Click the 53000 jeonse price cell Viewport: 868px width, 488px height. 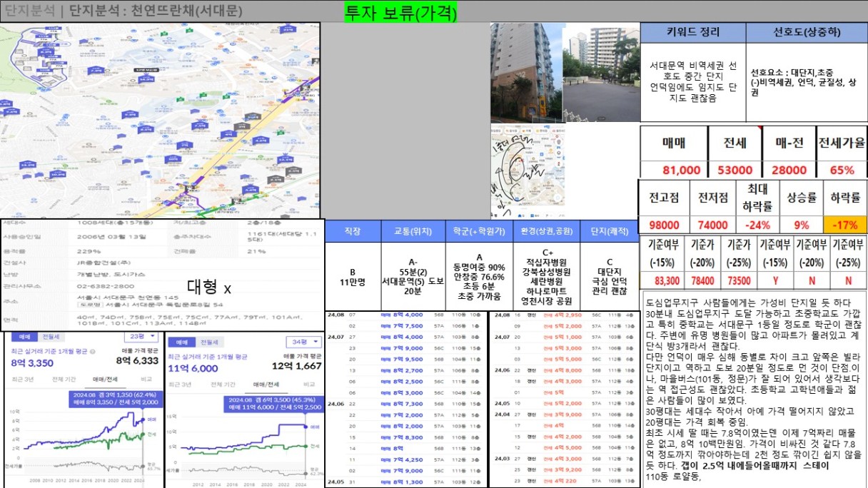(x=735, y=171)
